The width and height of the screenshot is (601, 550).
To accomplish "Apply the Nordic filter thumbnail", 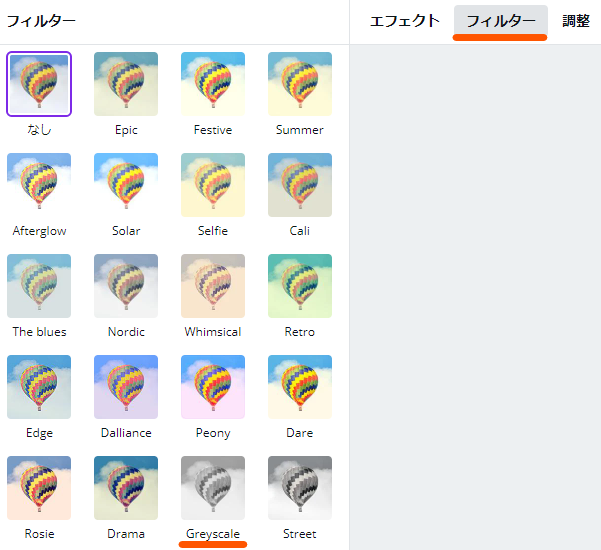I will [126, 286].
